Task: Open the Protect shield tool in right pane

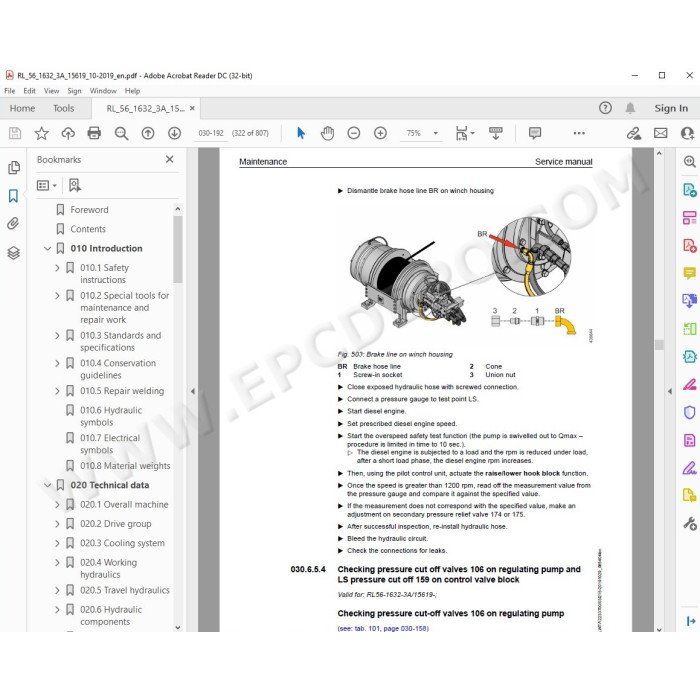Action: 690,412
